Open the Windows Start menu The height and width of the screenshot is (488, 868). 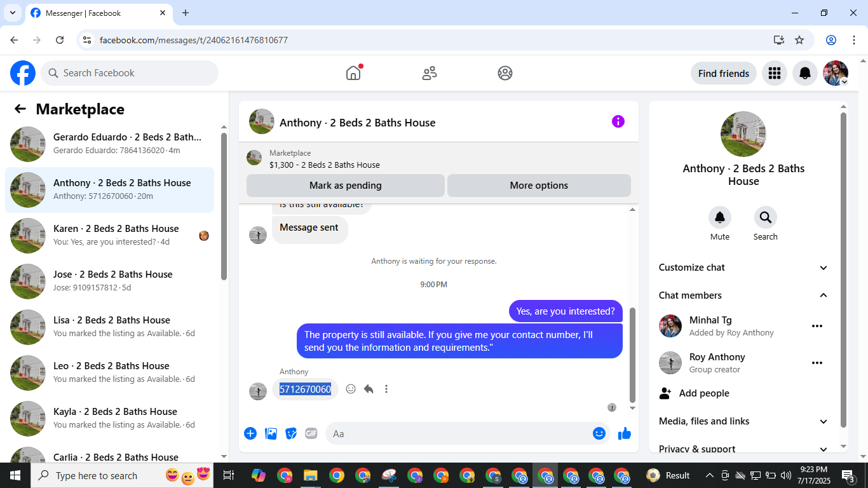coord(15,475)
